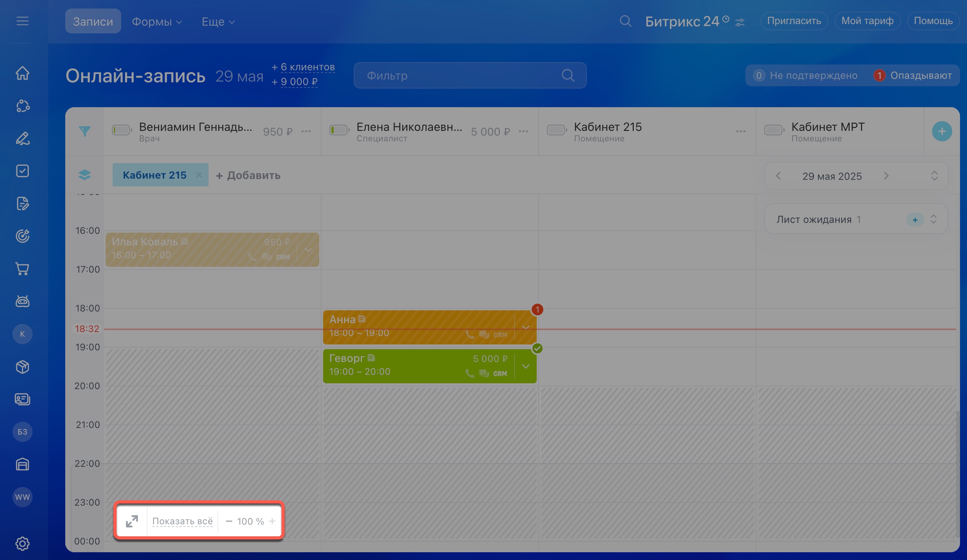Click the Показать всё link
The height and width of the screenshot is (560, 967).
(182, 521)
